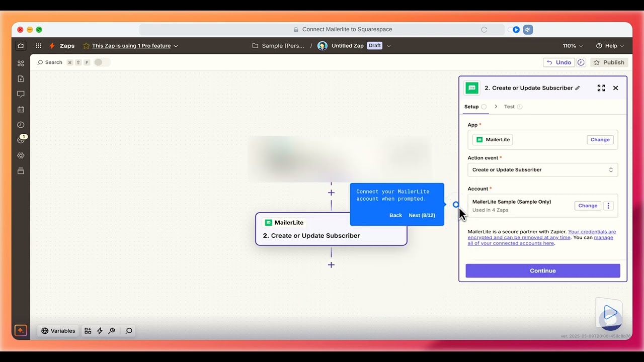Click the muted speaker icon in browser bar

tap(528, 30)
